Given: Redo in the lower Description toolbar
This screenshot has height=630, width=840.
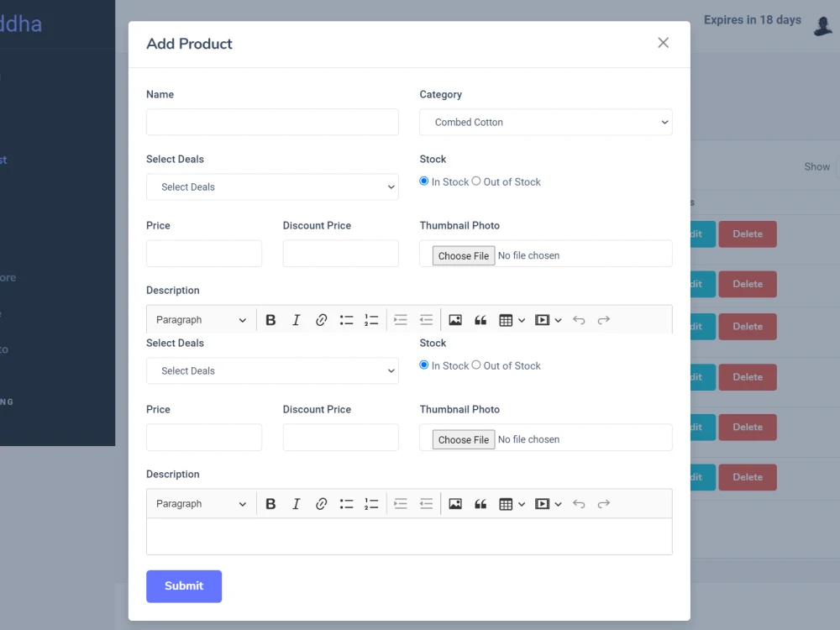Looking at the screenshot, I should 604,503.
